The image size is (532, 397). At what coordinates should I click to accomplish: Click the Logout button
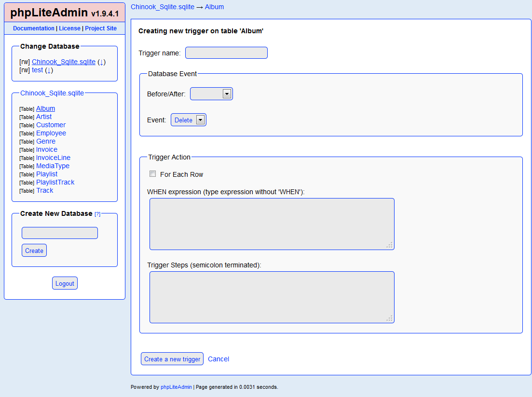click(65, 283)
